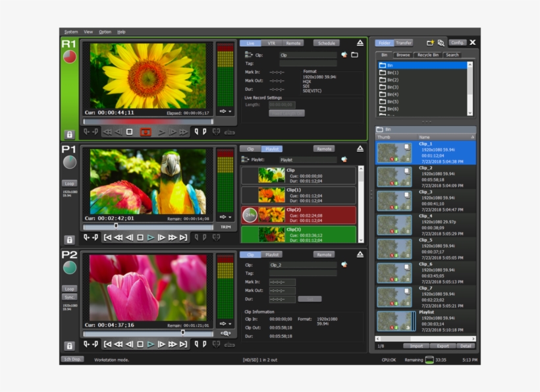Click the down arrow of the playlist scrollbar
540x392 pixels.
click(x=361, y=240)
